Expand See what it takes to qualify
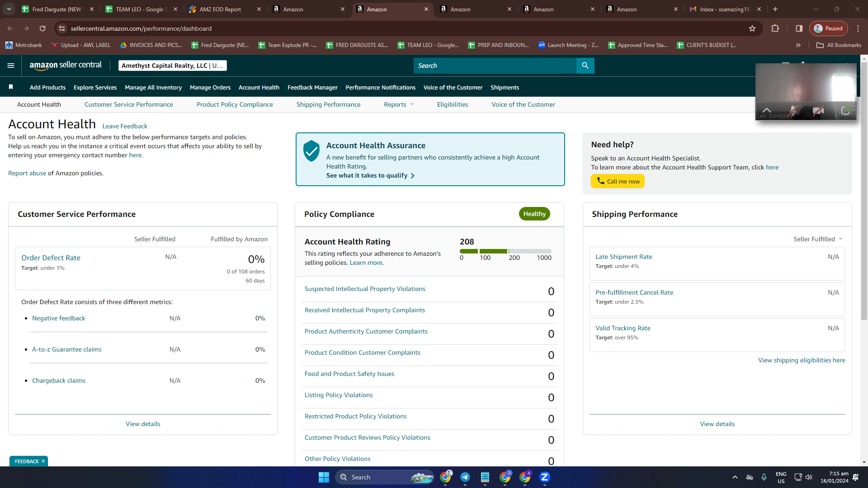 click(x=370, y=175)
